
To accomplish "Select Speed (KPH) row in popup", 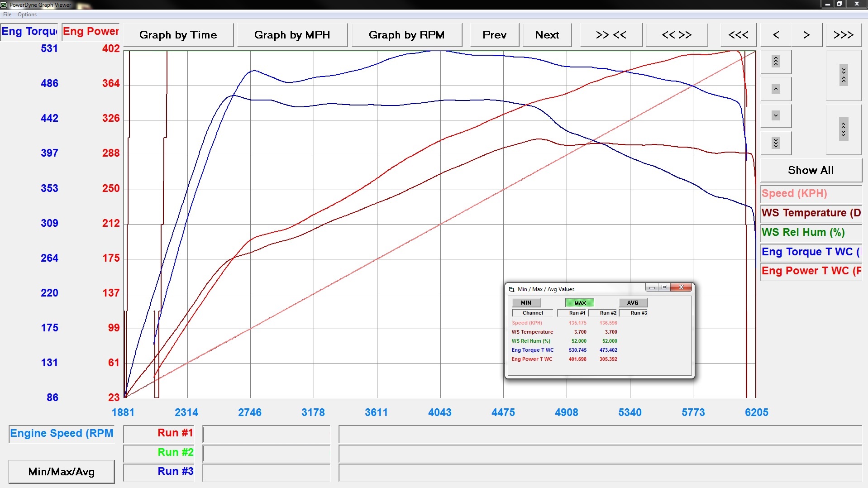I will [x=527, y=323].
